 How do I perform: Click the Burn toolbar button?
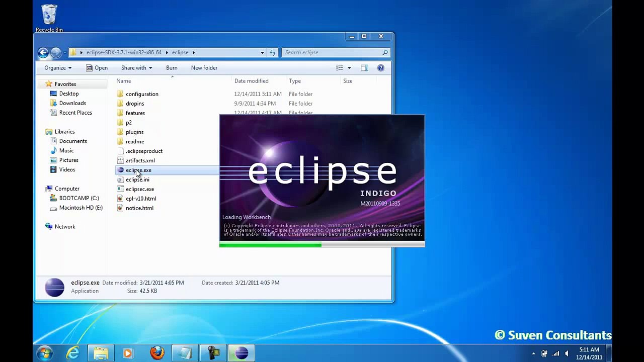(172, 68)
